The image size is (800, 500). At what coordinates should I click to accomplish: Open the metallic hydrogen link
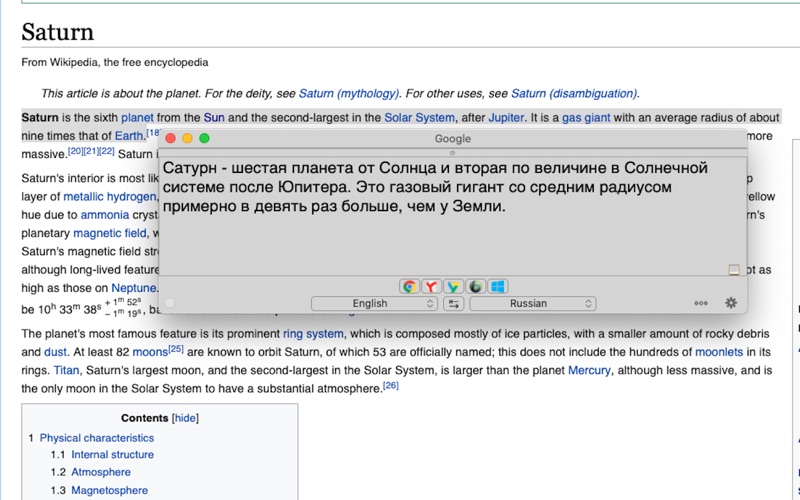coord(110,197)
